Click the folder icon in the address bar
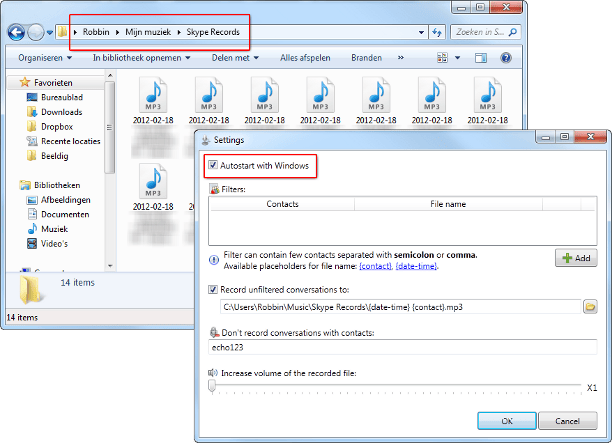Image resolution: width=612 pixels, height=443 pixels. coord(62,32)
